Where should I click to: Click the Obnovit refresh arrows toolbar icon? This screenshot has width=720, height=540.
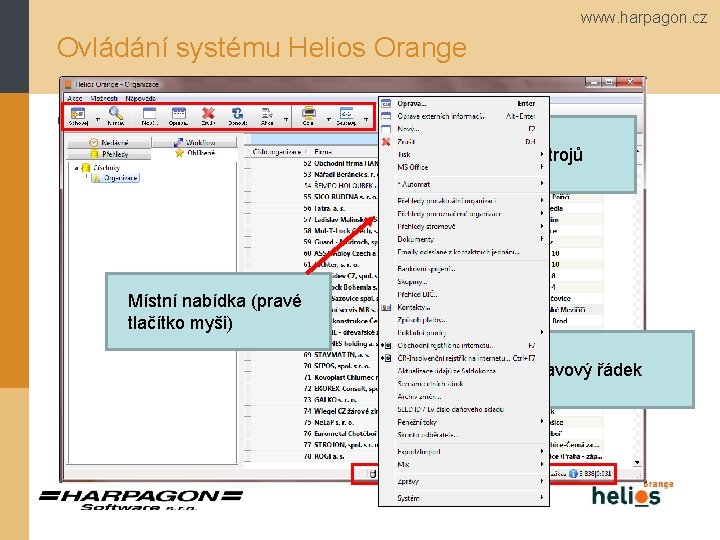[x=238, y=113]
